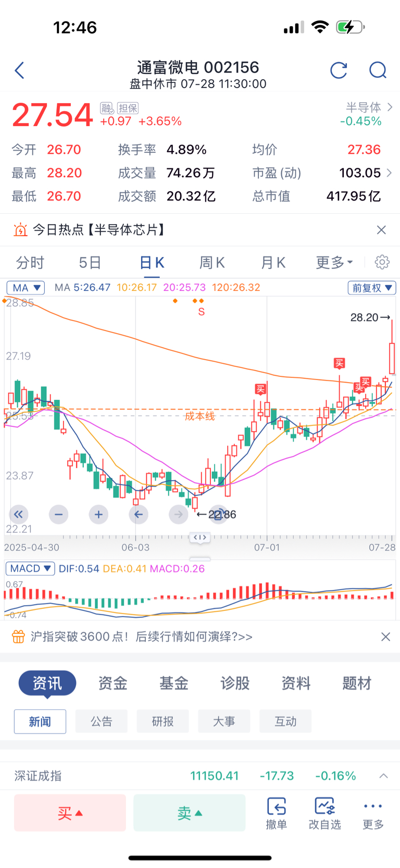This screenshot has width=400, height=868.
Task: Open the 撤单 cancel order icon
Action: pos(276,813)
